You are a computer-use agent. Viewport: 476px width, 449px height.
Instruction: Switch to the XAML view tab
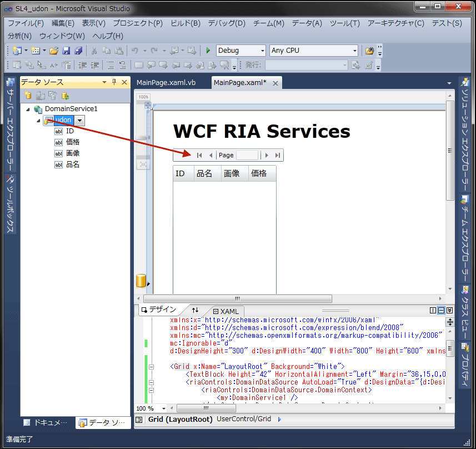[x=226, y=311]
